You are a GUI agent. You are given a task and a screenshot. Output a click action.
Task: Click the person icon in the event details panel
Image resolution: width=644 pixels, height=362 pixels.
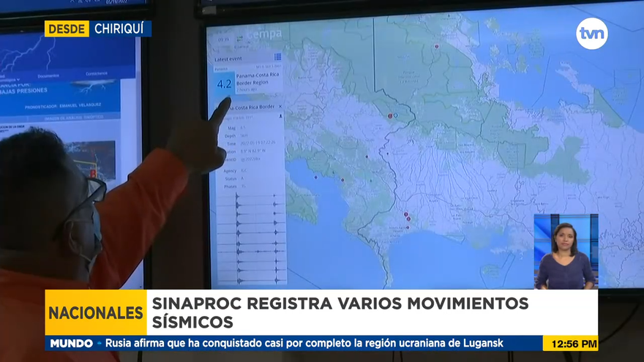[280, 116]
